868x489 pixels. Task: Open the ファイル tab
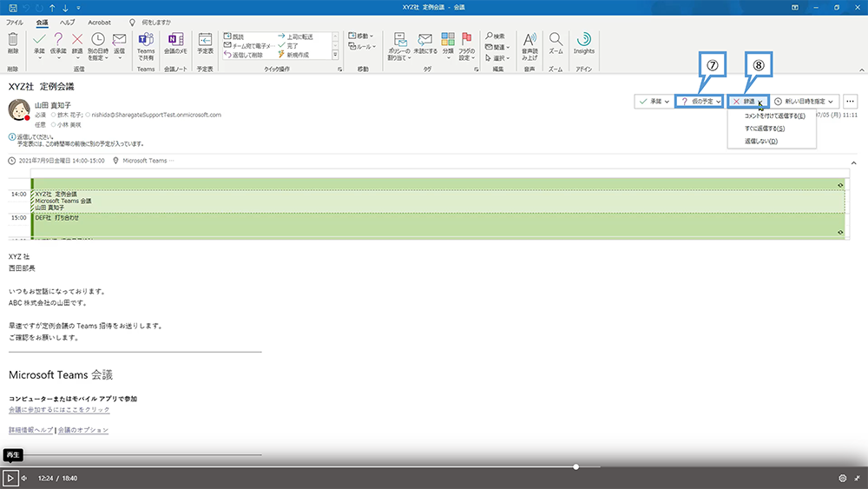click(x=15, y=23)
